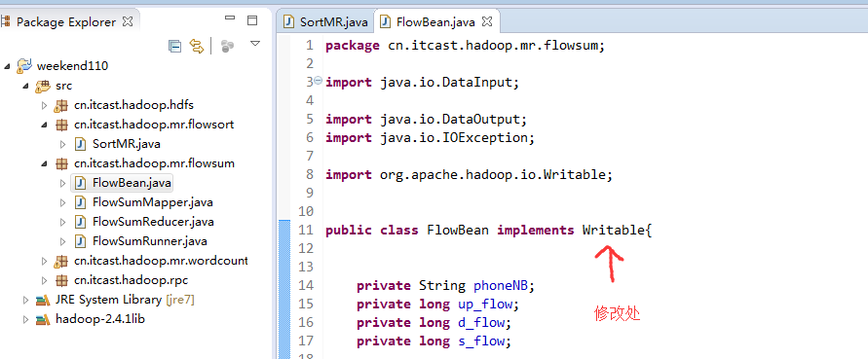Maximize the Package Explorer panel
The image size is (868, 359).
pos(252,21)
